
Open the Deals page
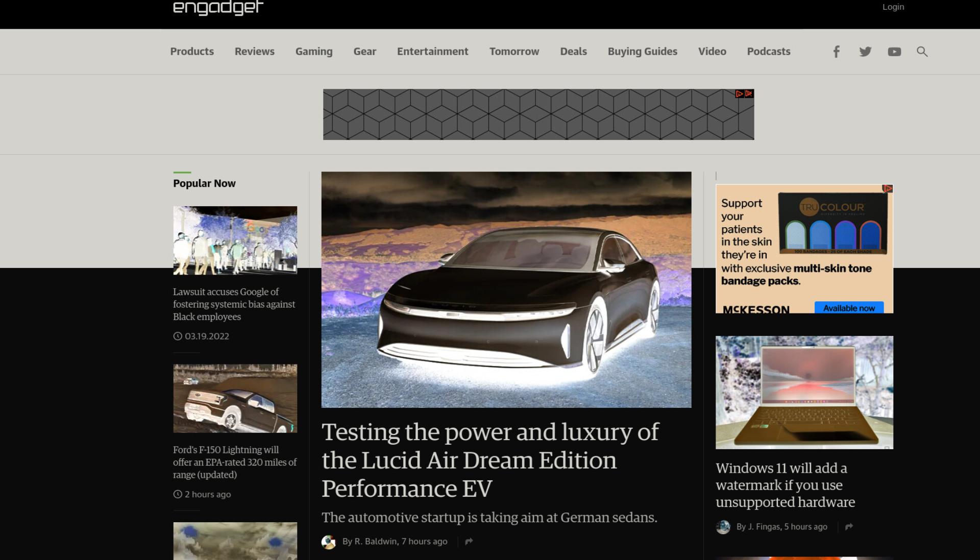574,52
